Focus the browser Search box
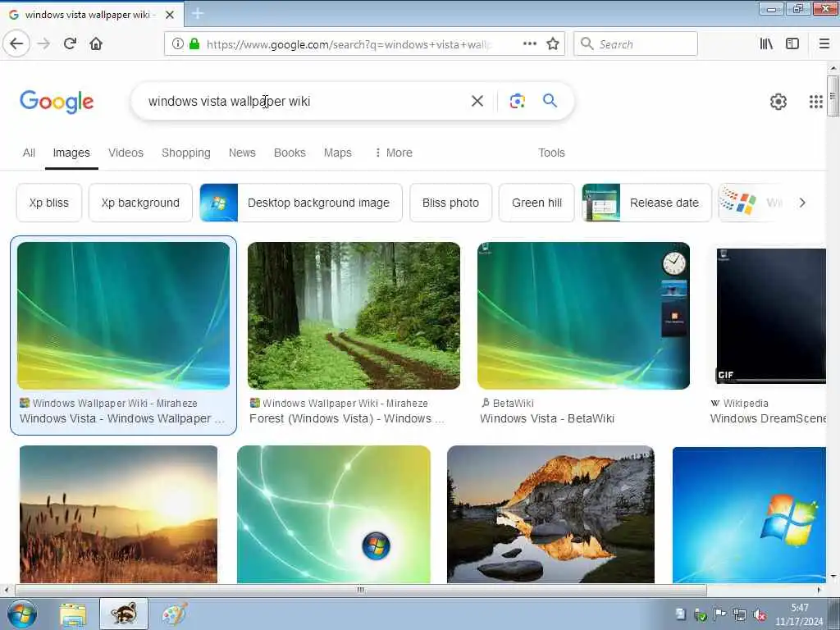The width and height of the screenshot is (840, 630). 636,44
